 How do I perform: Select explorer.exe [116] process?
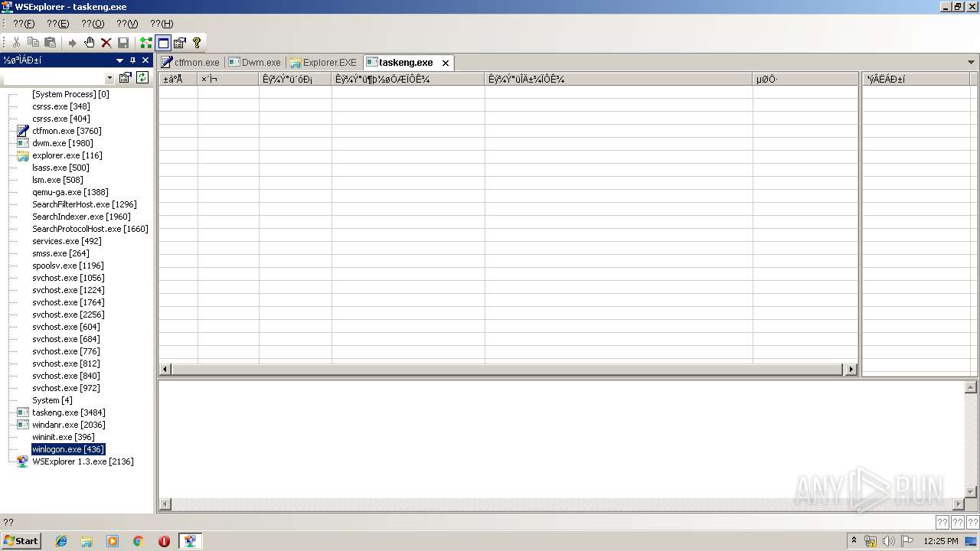coord(67,155)
